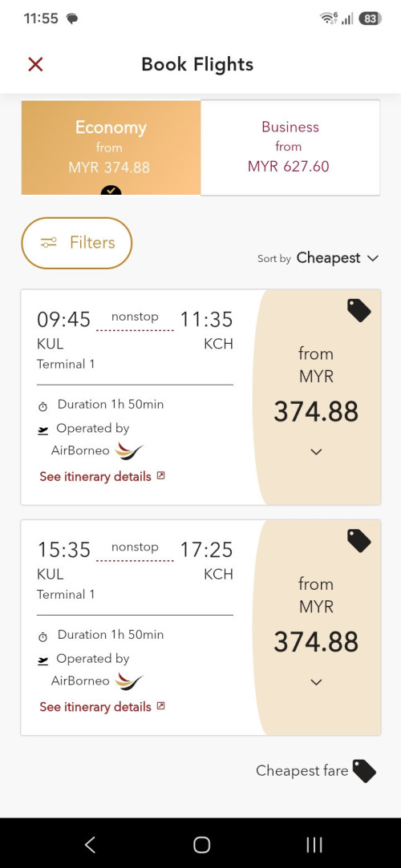
Task: Select the 15:35 KUL to KCH flight card
Action: tap(200, 628)
